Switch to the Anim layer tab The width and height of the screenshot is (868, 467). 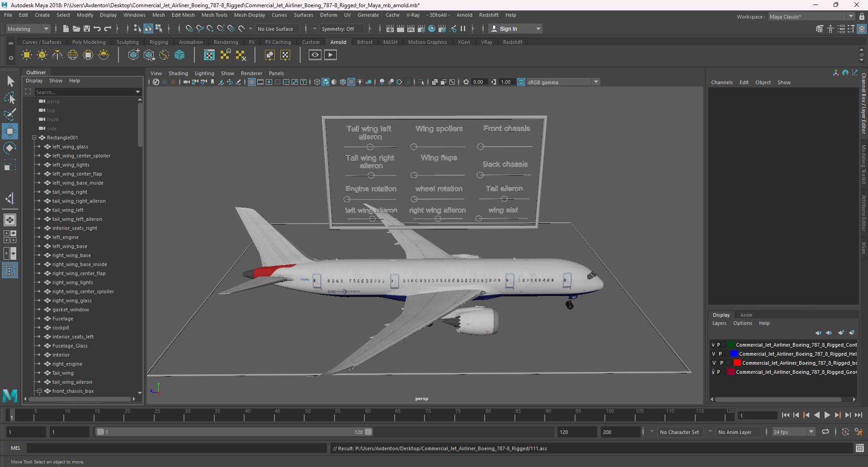746,315
